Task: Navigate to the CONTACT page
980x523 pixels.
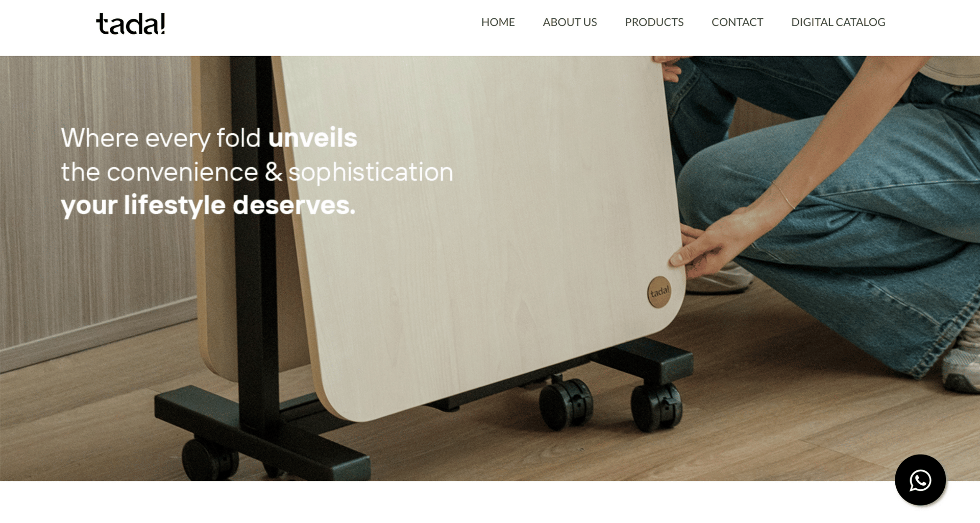Action: coord(737,22)
